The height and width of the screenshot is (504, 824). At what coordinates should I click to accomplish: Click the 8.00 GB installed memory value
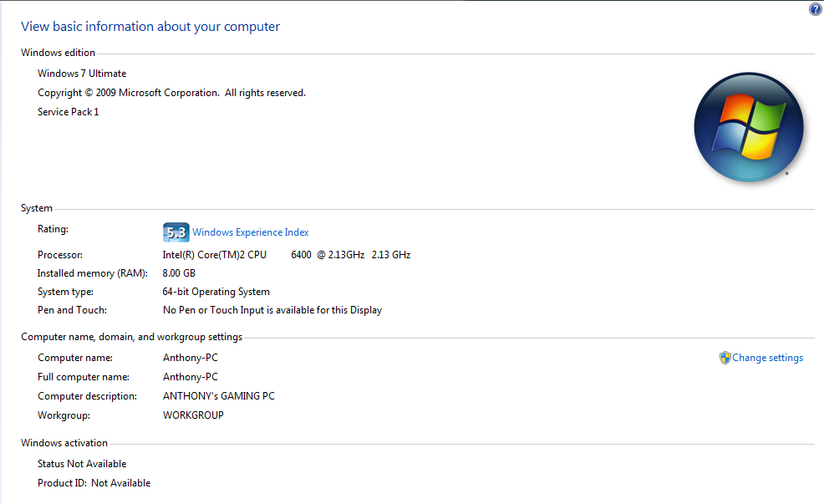click(x=179, y=273)
